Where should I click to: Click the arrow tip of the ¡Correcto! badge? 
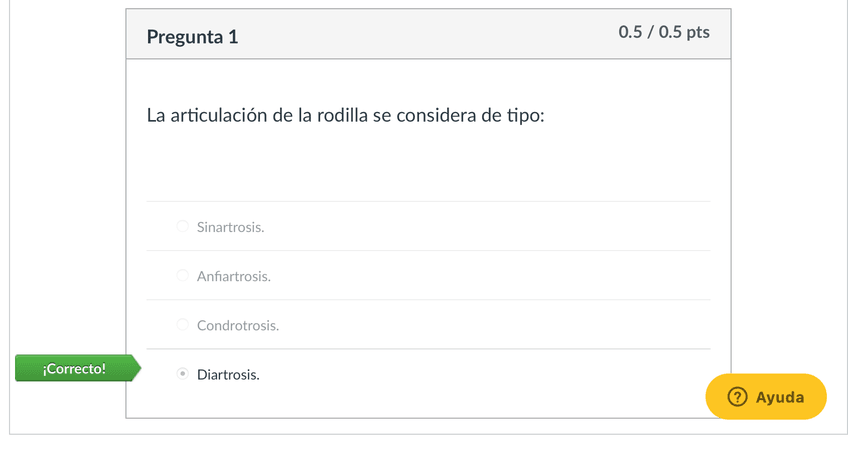point(138,369)
